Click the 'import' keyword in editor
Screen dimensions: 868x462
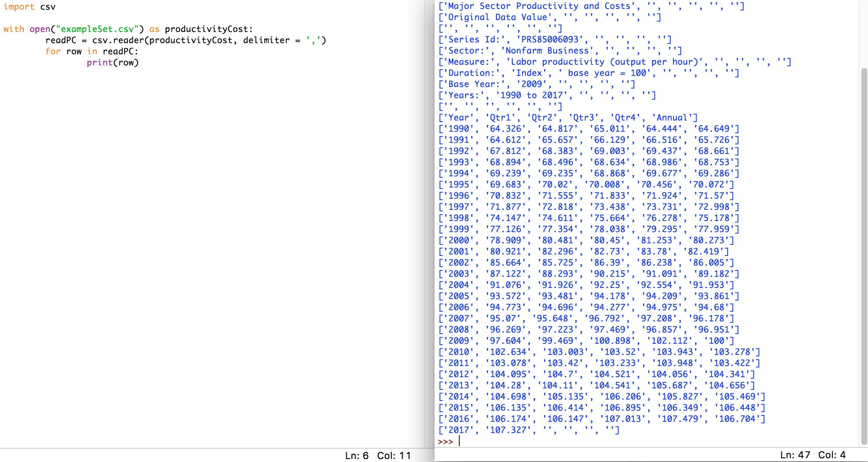[x=19, y=7]
